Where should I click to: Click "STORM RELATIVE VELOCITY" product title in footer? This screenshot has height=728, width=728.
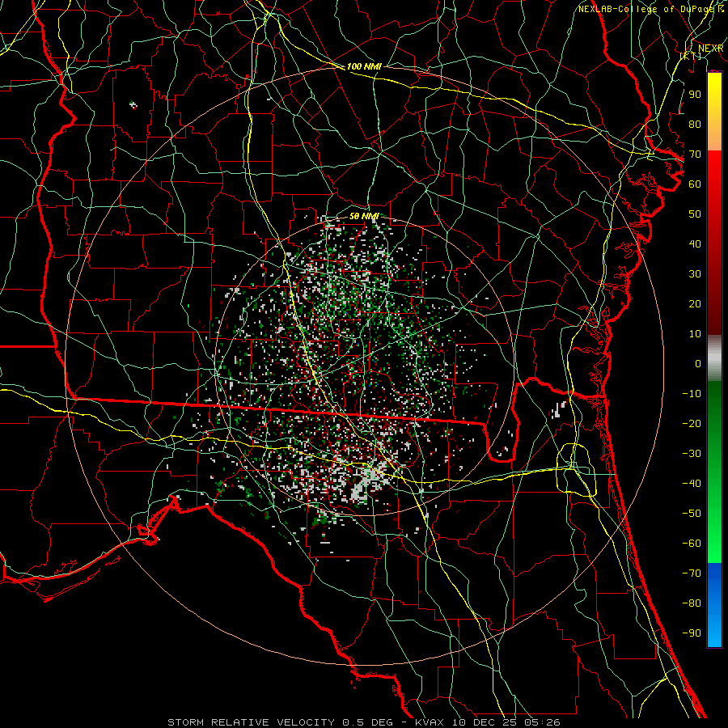click(251, 722)
